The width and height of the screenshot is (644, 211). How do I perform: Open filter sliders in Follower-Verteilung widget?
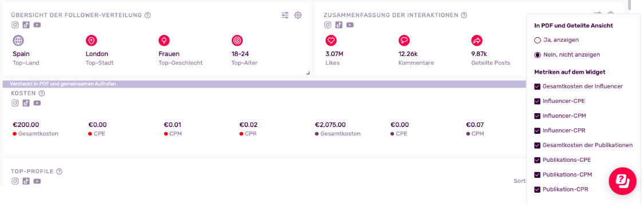(285, 15)
